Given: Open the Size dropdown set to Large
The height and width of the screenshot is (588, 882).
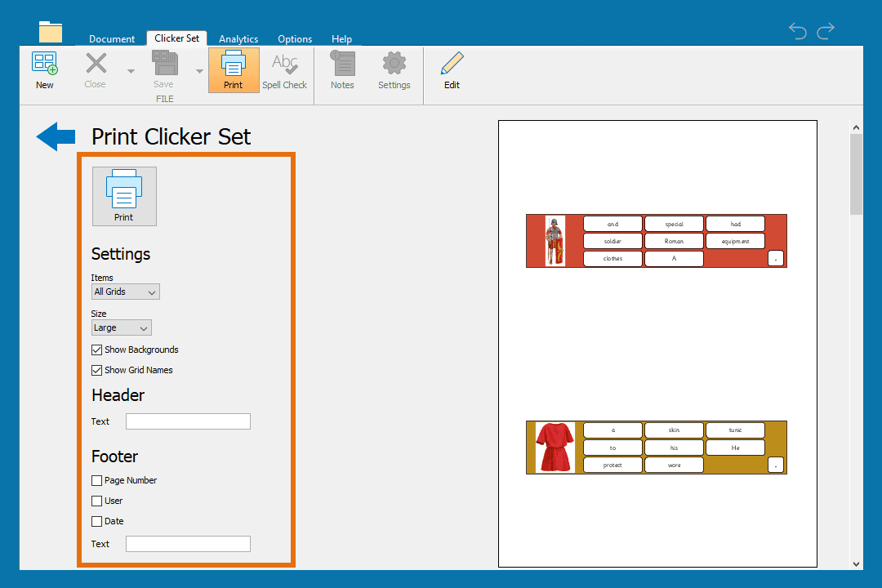Looking at the screenshot, I should point(121,327).
